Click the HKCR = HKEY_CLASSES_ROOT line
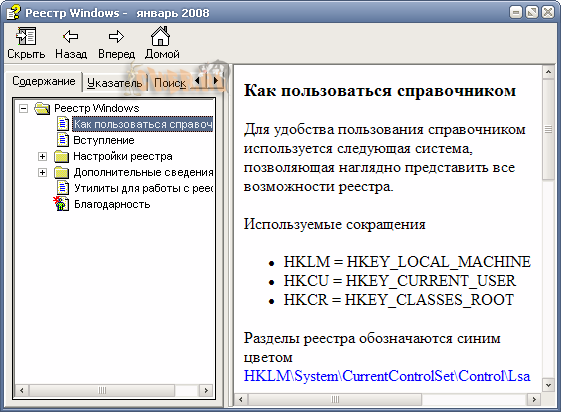Viewport: 561px width, 412px height. (399, 300)
